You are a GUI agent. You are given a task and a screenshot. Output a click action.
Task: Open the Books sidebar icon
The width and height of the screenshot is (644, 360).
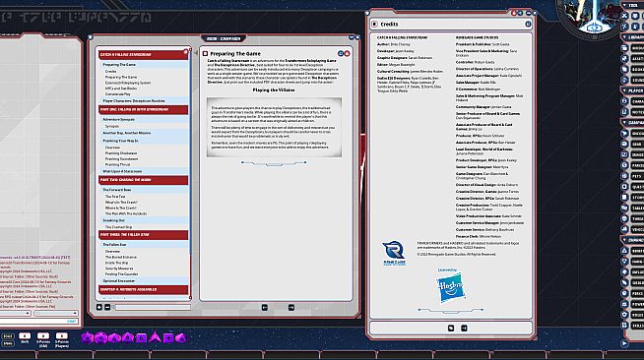click(x=624, y=69)
